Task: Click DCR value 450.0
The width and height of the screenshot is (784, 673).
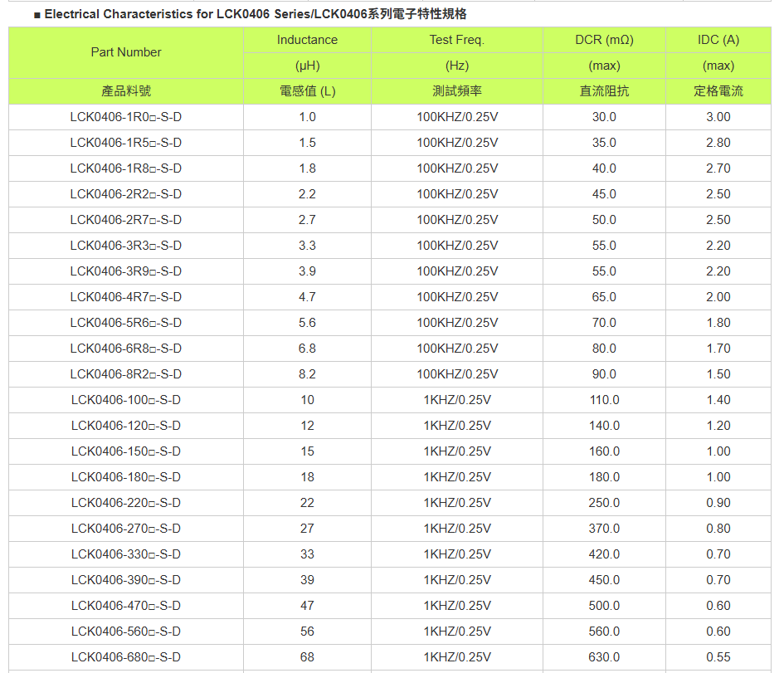Action: (x=605, y=581)
